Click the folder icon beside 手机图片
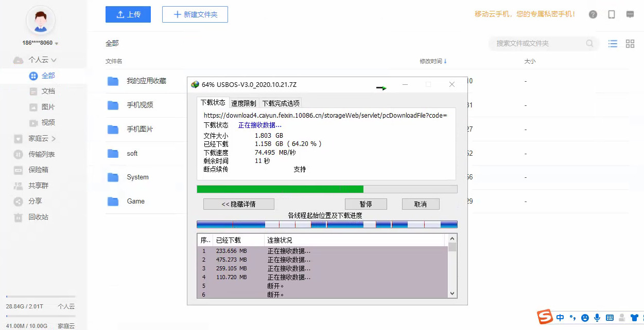644x330 pixels. pos(113,129)
